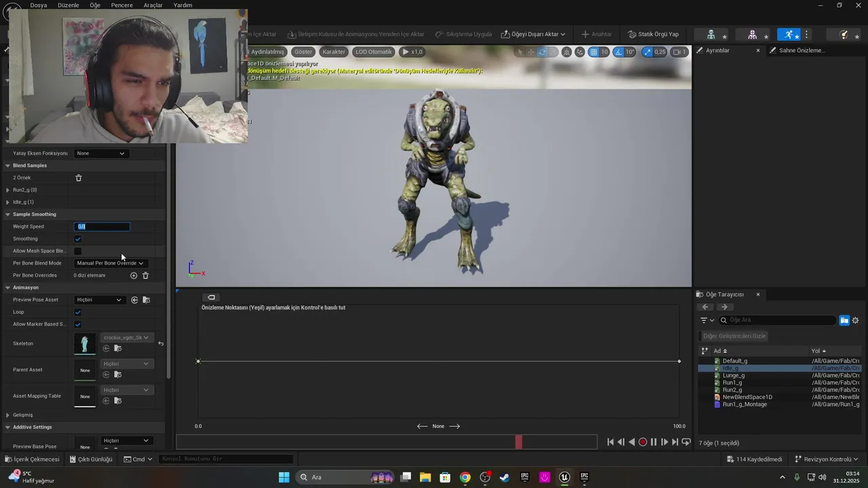Click the Weight Speed input field
The height and width of the screenshot is (488, 868).
click(x=102, y=226)
